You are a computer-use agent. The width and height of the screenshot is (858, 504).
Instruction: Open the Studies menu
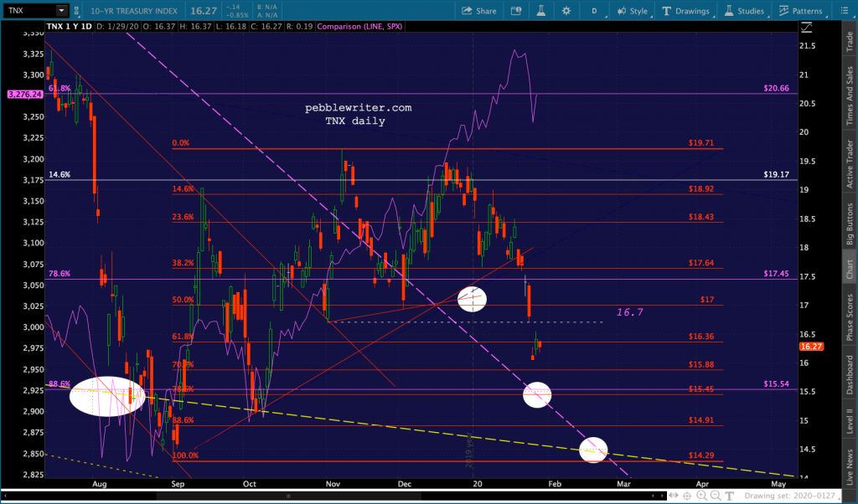(745, 11)
